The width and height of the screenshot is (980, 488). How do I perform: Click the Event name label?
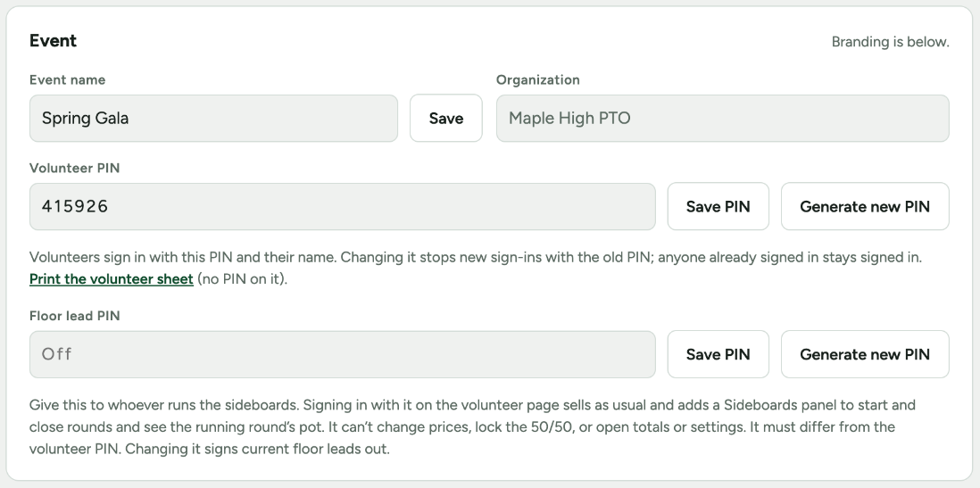pyautogui.click(x=68, y=80)
